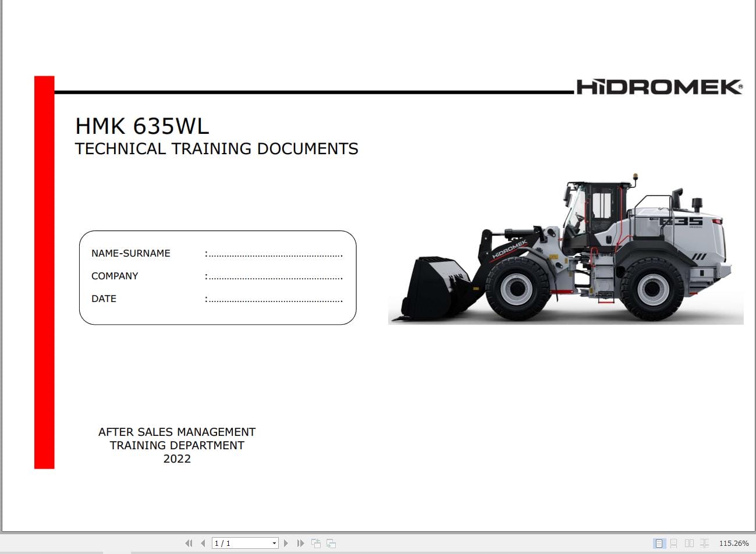Select continuous facing view mode

coord(704,543)
